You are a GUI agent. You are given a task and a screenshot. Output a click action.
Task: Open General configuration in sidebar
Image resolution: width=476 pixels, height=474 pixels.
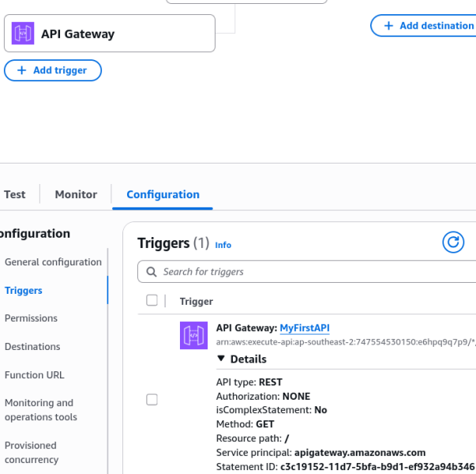point(53,262)
